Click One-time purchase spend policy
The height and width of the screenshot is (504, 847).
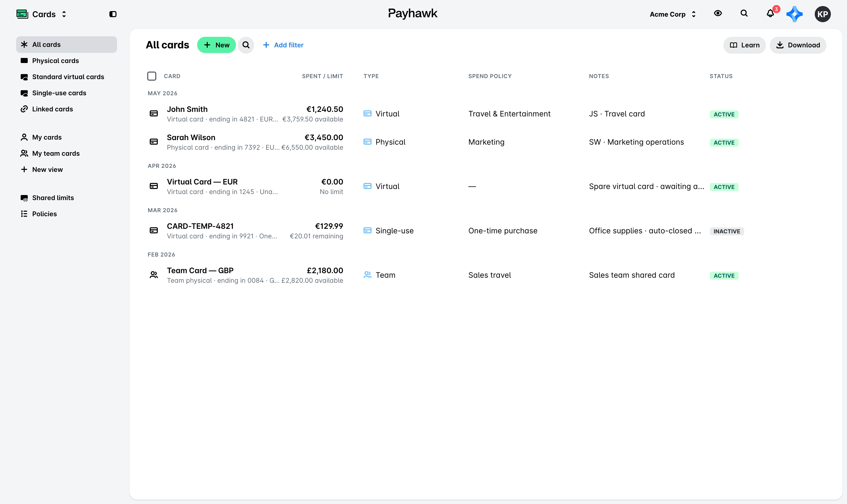(502, 231)
